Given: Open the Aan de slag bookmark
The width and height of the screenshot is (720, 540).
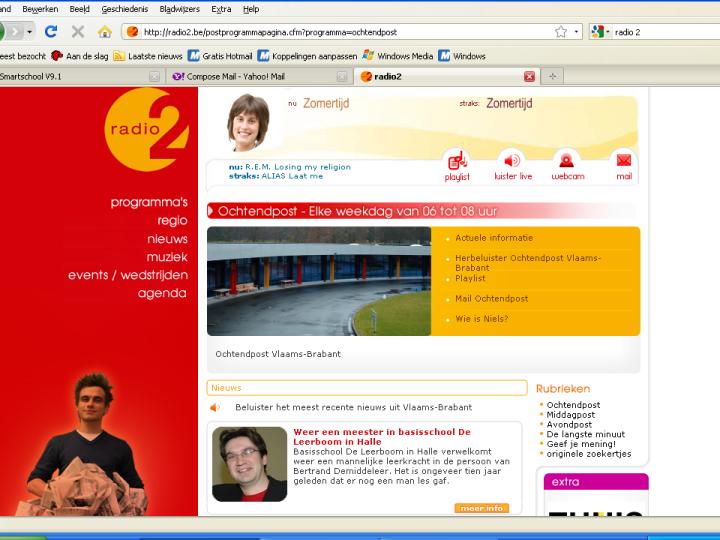Looking at the screenshot, I should point(79,56).
